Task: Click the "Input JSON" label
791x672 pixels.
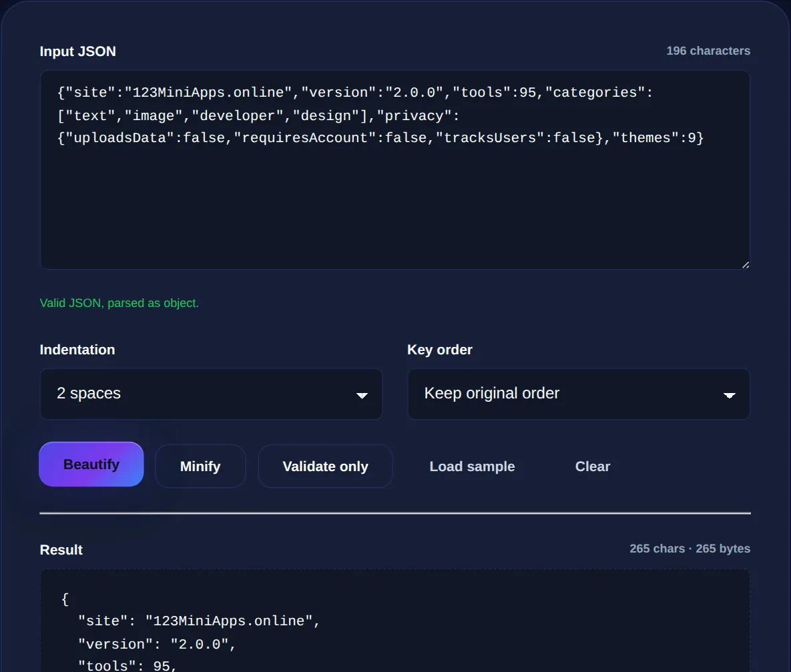Action: (x=77, y=51)
